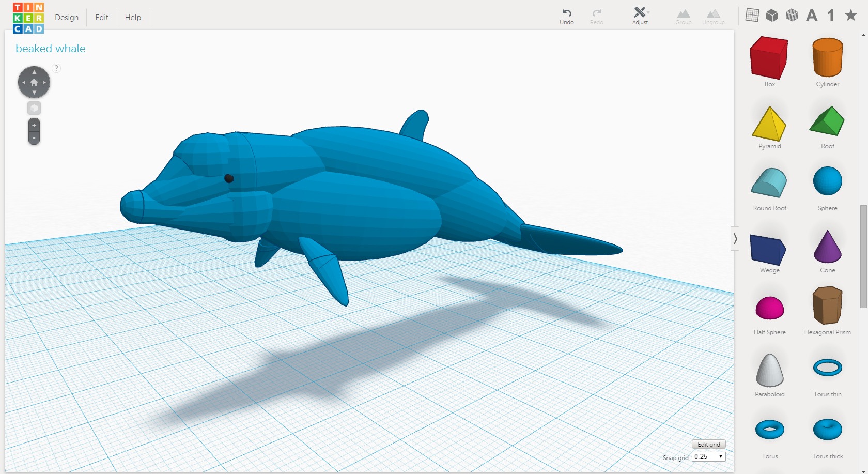Viewport: 868px width, 474px height.
Task: Select the whale's front flipper
Action: pos(324,270)
